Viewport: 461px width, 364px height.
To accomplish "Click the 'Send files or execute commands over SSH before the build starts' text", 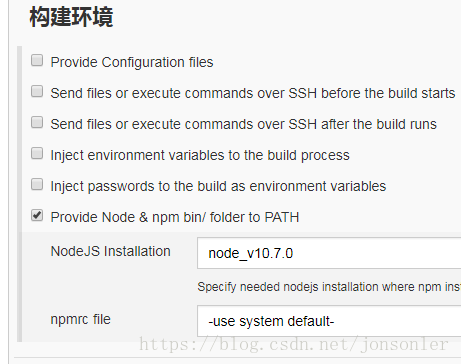I will click(253, 93).
